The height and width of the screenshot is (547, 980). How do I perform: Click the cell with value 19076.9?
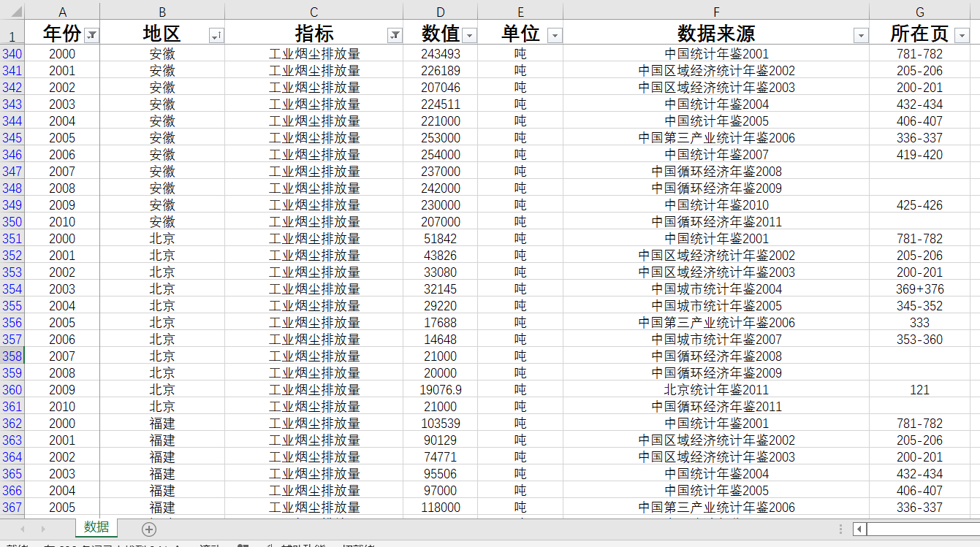click(441, 390)
